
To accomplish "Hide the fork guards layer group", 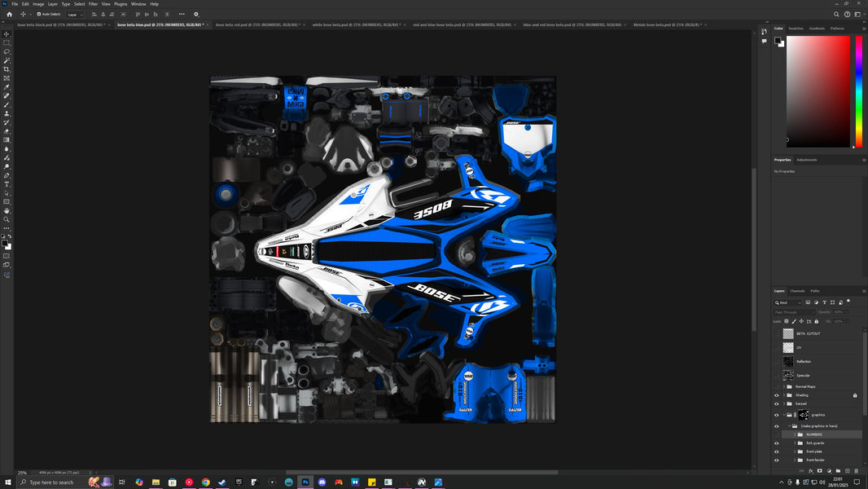I will tap(776, 443).
